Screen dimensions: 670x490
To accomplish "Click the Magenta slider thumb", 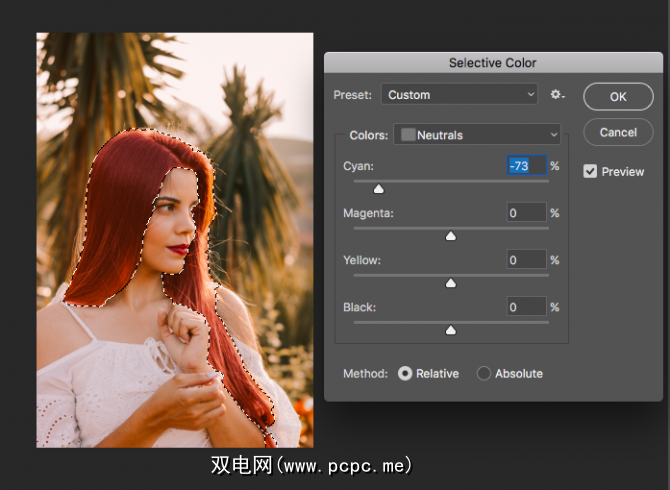I will pos(450,236).
